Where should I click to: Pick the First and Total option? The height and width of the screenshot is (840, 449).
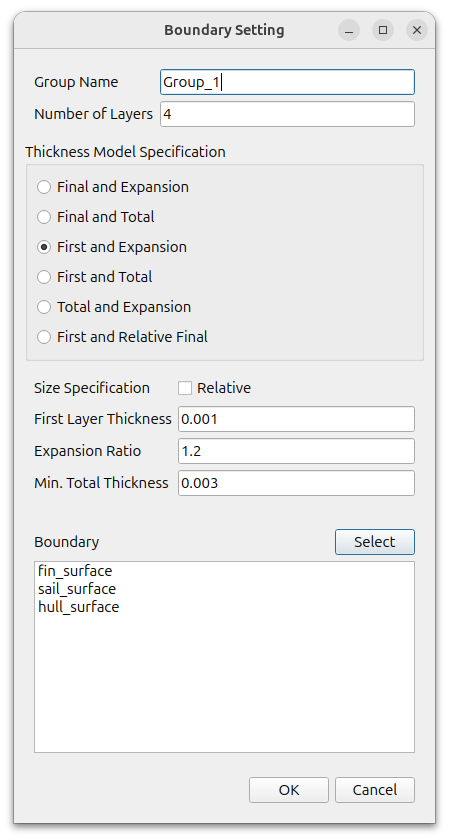94,277
